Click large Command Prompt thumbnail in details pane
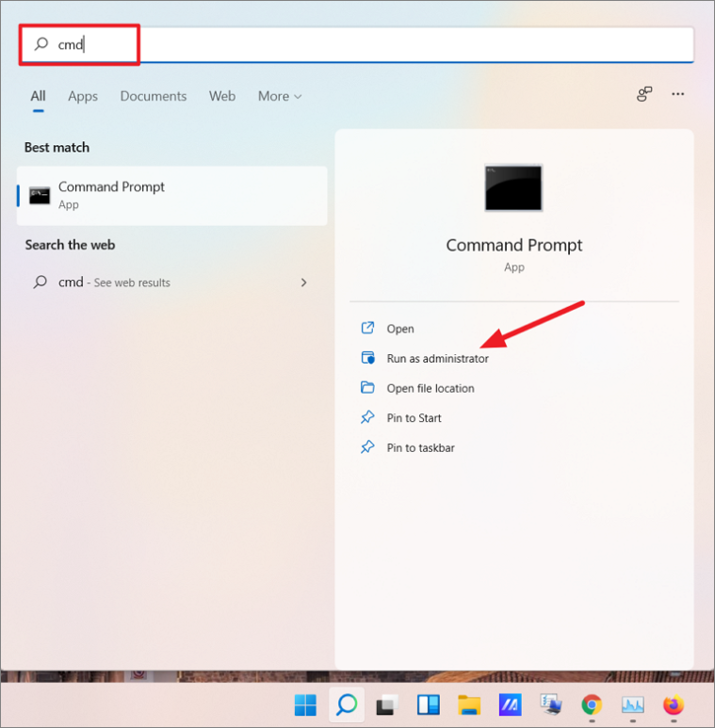 [513, 187]
